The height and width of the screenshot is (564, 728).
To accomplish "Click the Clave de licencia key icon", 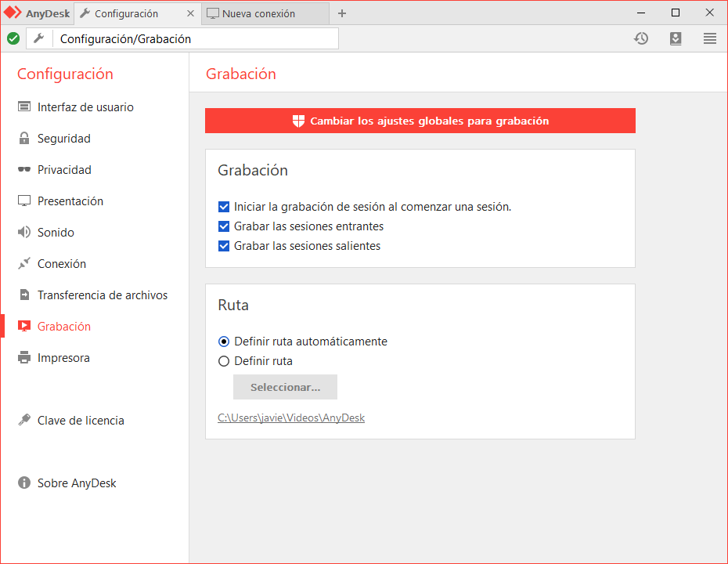I will coord(24,420).
